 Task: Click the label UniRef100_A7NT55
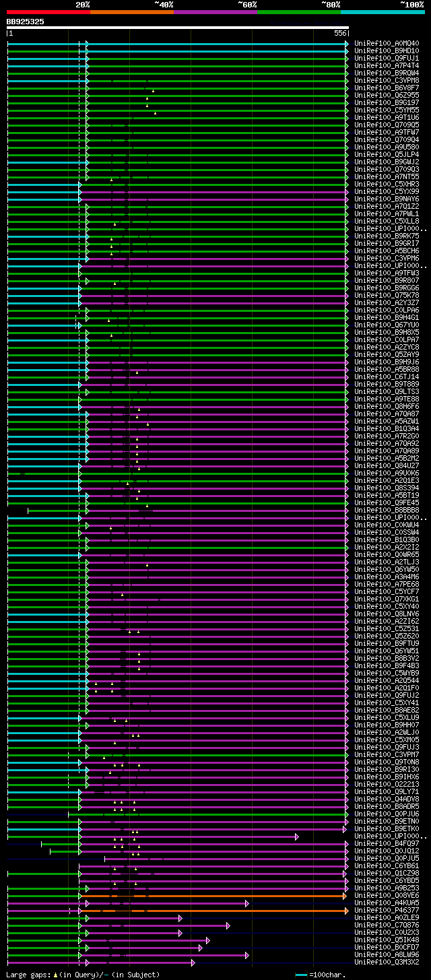[387, 176]
